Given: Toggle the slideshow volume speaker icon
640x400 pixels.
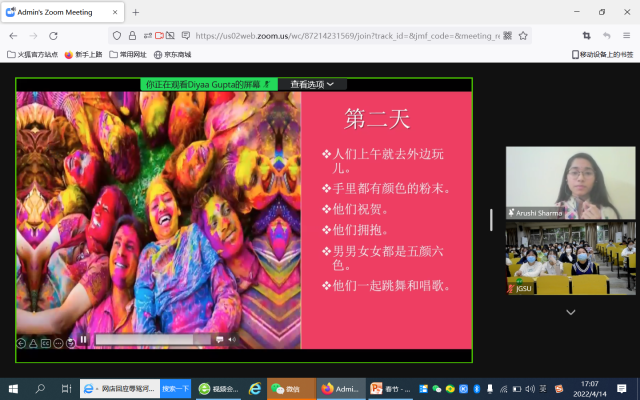Looking at the screenshot, I should click(x=232, y=340).
